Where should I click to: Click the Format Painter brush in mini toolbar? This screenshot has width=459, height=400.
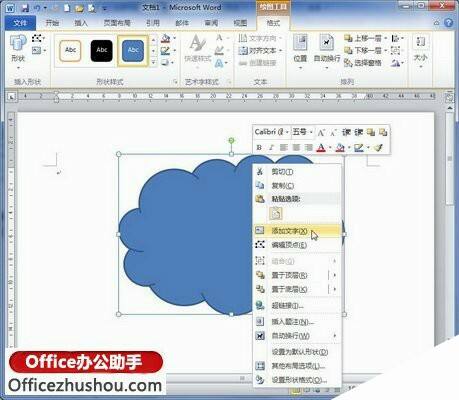coord(378,147)
